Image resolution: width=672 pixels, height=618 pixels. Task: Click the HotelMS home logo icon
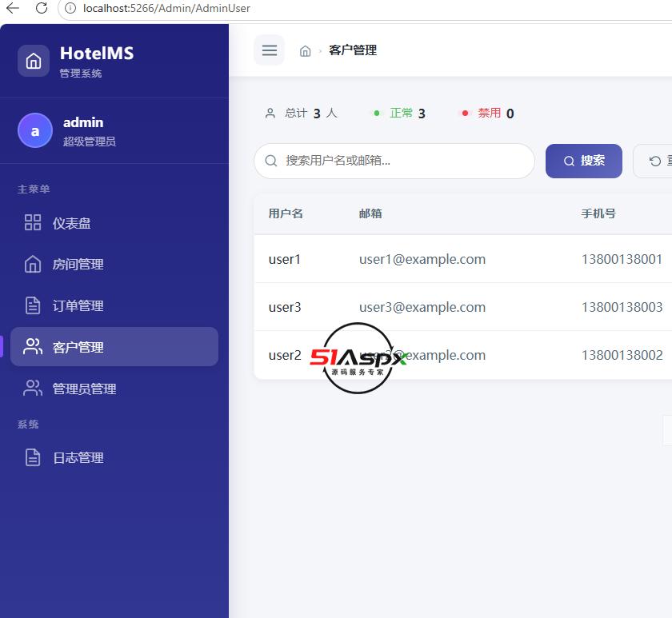click(x=34, y=61)
